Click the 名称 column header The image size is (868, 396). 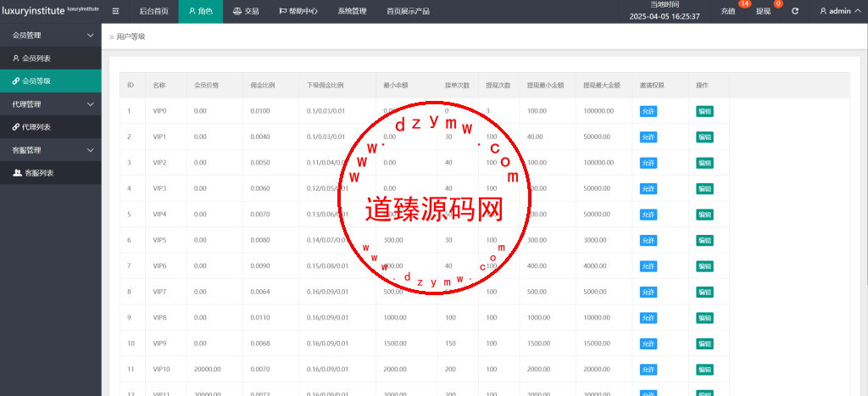tap(159, 86)
